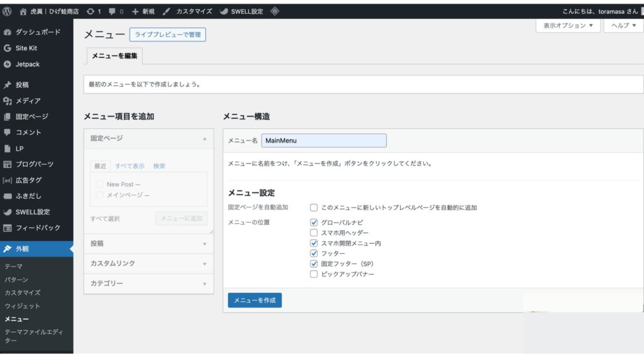Select the Jetpack icon in the sidebar

click(8, 64)
